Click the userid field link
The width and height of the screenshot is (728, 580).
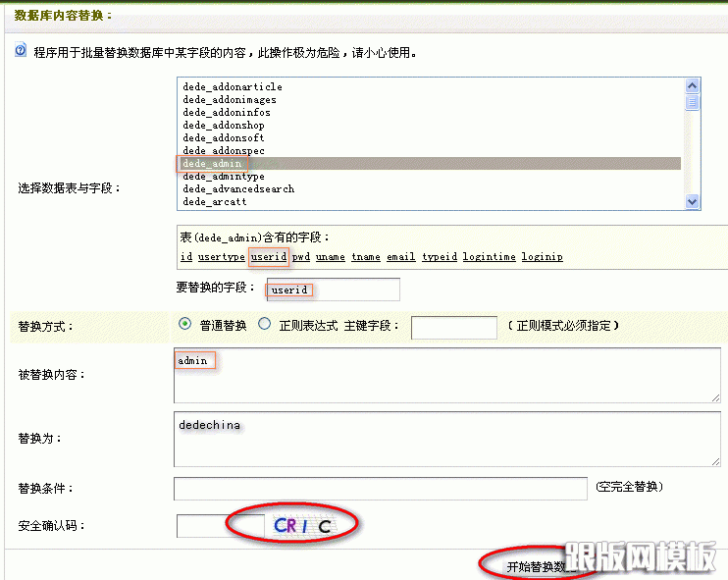coord(268,257)
